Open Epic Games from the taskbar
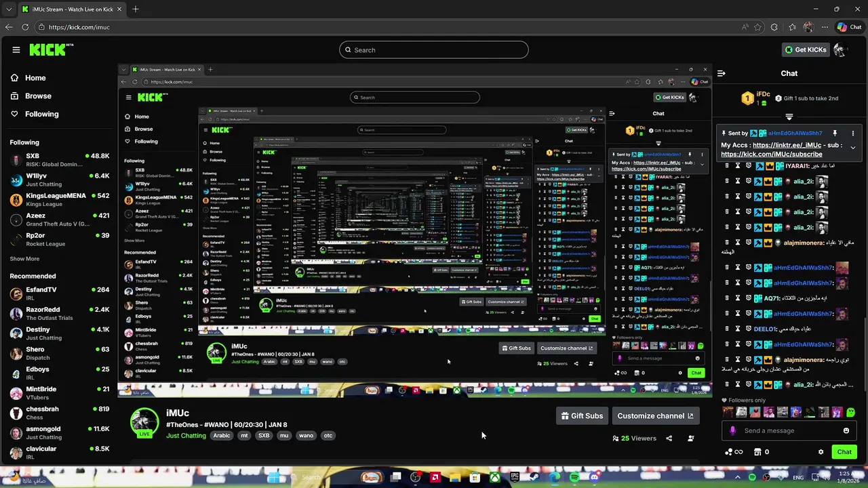Image resolution: width=868 pixels, height=488 pixels. (515, 477)
